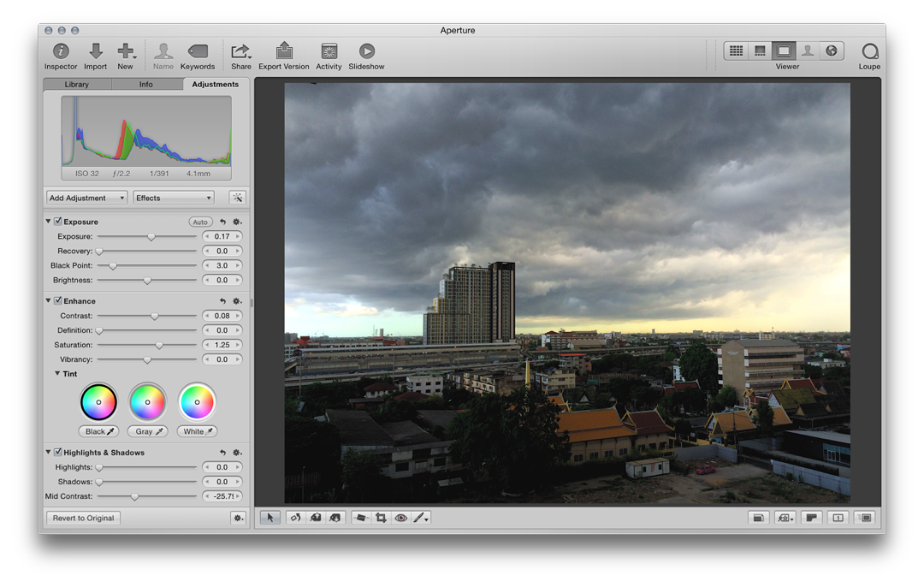The width and height of the screenshot is (924, 587).
Task: Choose the Red Eye tool
Action: tap(400, 518)
